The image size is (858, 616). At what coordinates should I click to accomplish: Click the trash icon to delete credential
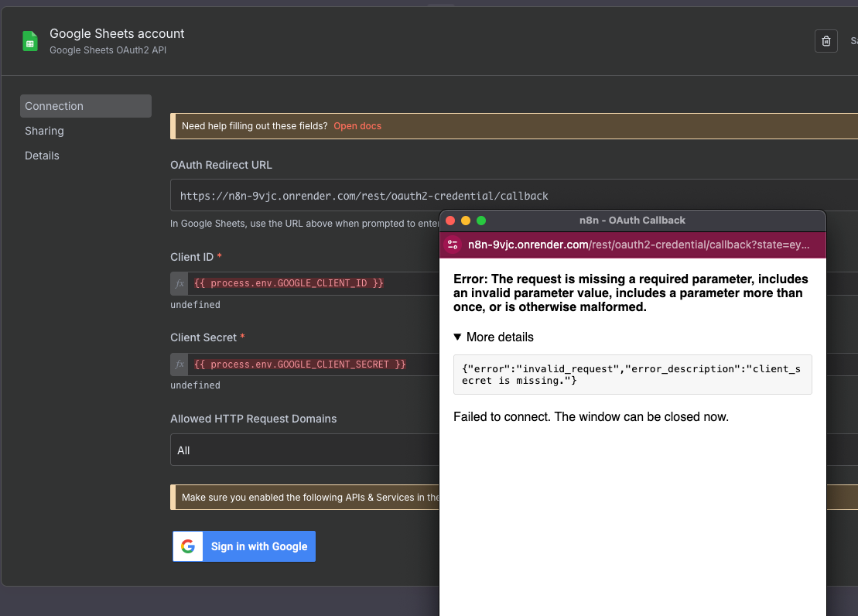pos(826,41)
